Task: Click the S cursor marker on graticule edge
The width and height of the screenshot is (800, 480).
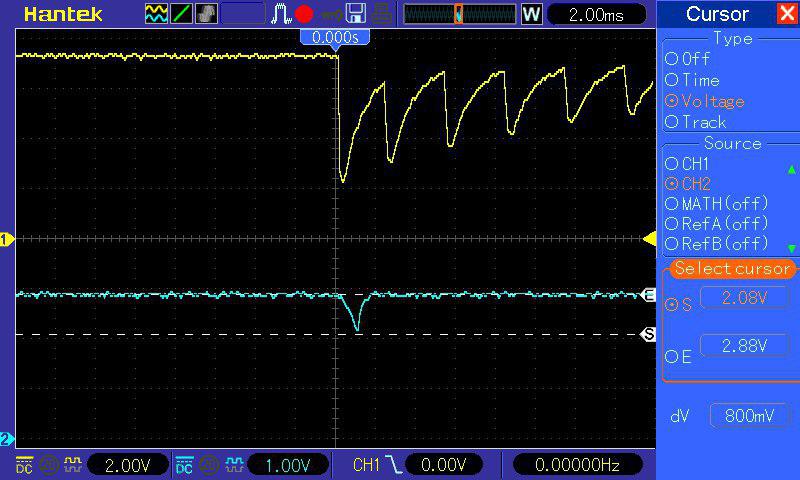Action: pos(648,335)
